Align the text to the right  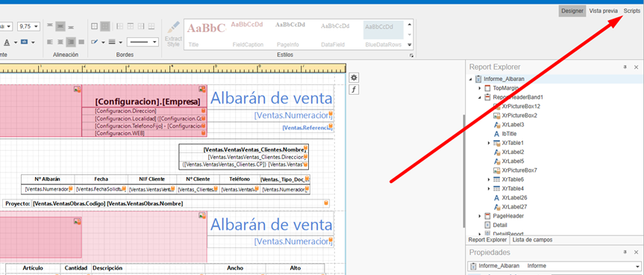71,42
